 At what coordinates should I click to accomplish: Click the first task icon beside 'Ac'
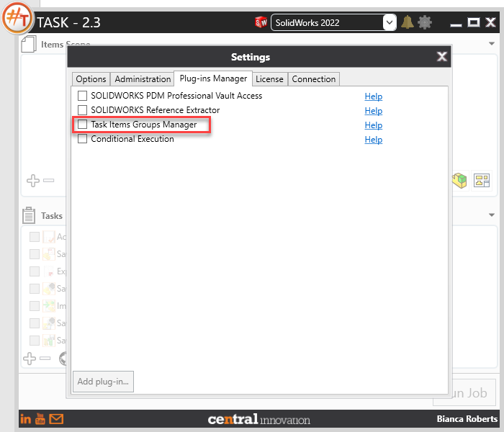pos(49,237)
